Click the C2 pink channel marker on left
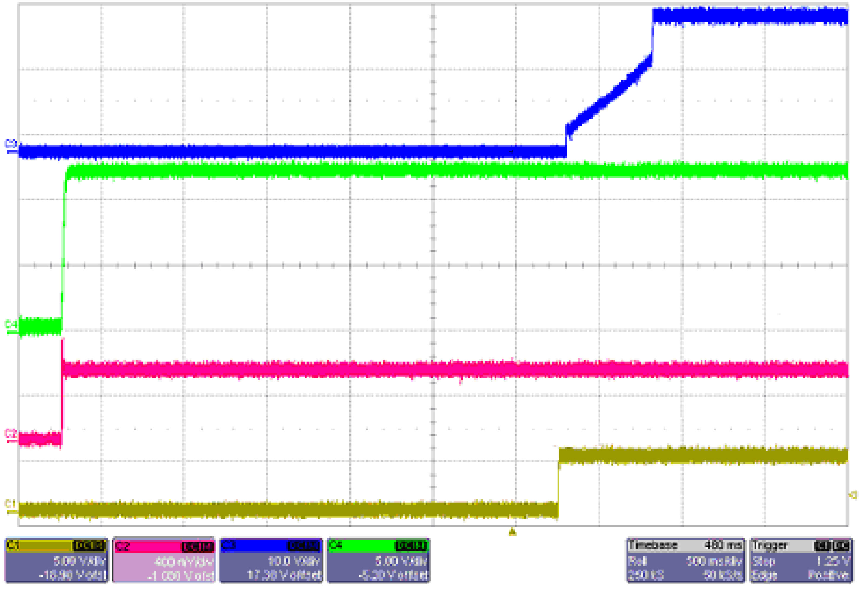 (10, 435)
